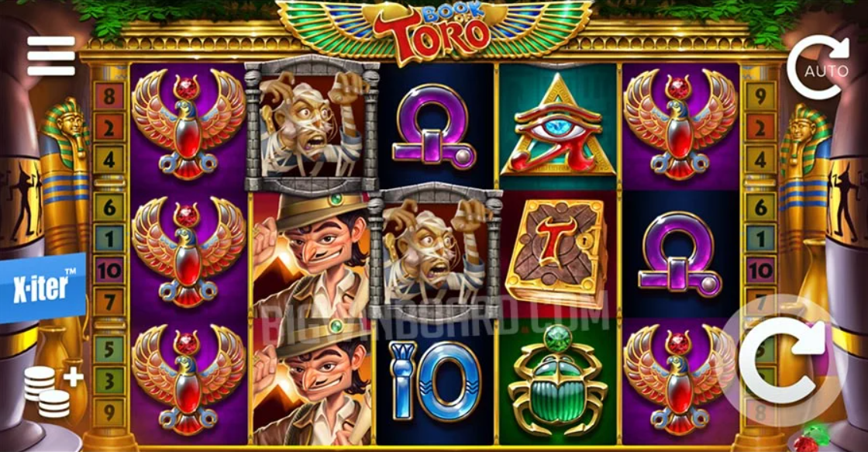Click the purple Q symbol on the rightmost reel
The image size is (868, 452).
pos(680,254)
